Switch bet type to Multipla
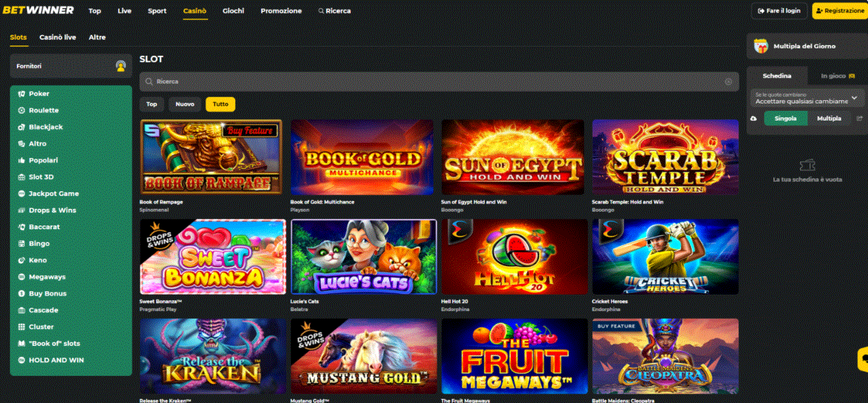This screenshot has height=403, width=868. tap(829, 118)
